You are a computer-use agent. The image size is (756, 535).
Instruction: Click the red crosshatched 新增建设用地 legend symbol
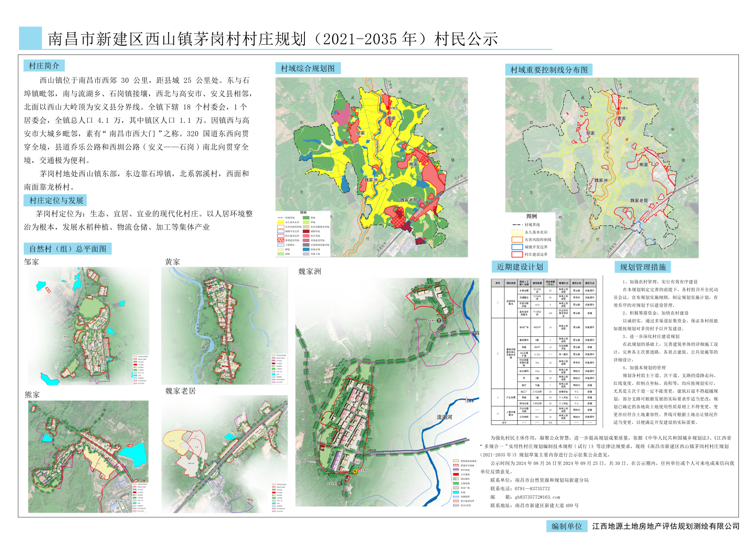point(281,241)
